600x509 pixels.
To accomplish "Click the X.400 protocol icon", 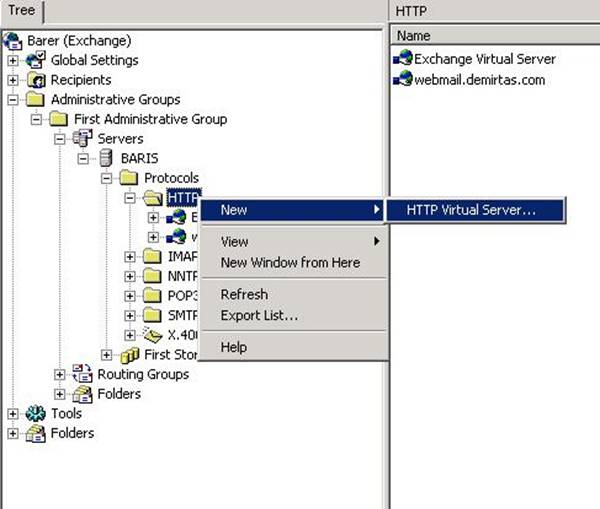I will 152,334.
